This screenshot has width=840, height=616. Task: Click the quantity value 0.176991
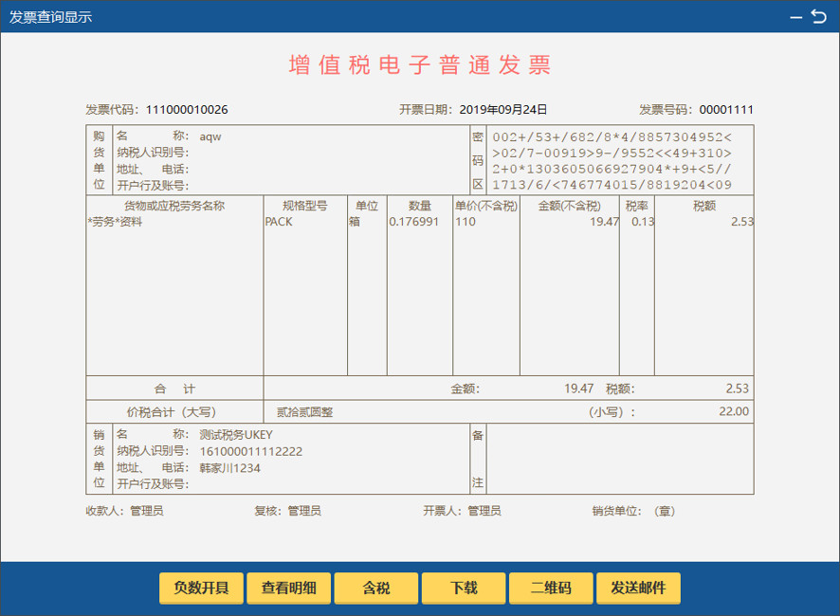[x=414, y=222]
